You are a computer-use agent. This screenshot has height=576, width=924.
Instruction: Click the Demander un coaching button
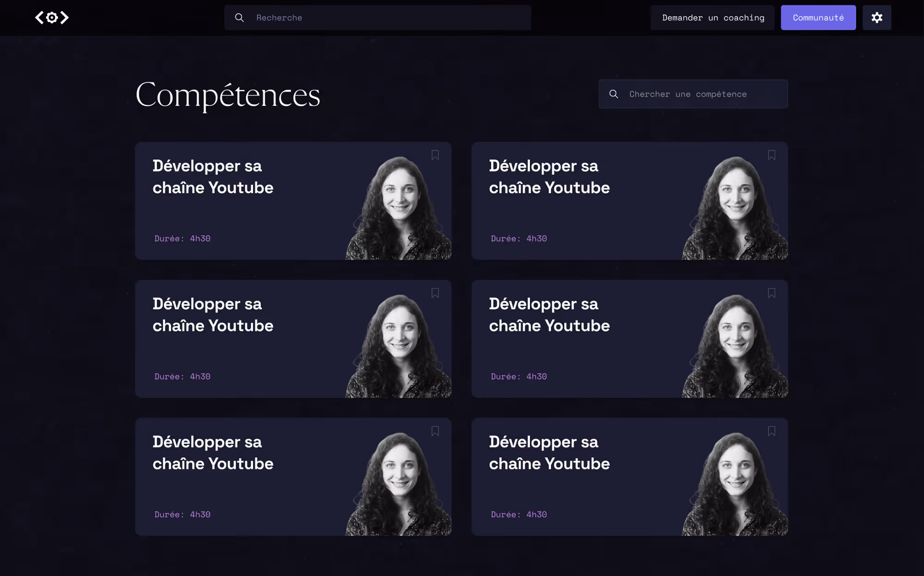(x=712, y=18)
